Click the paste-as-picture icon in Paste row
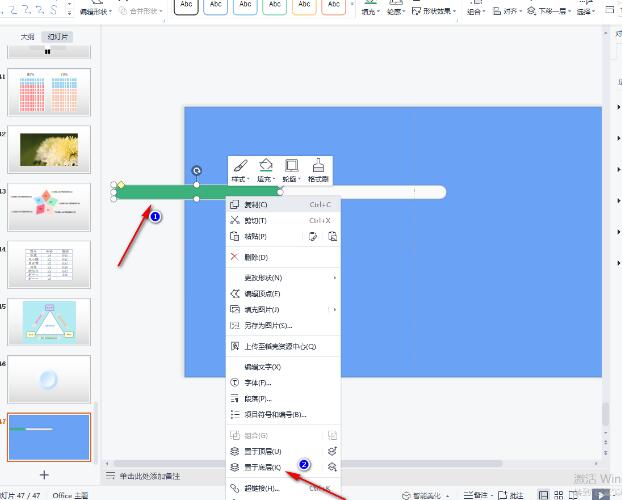Viewport: 622px width, 500px height. click(333, 237)
